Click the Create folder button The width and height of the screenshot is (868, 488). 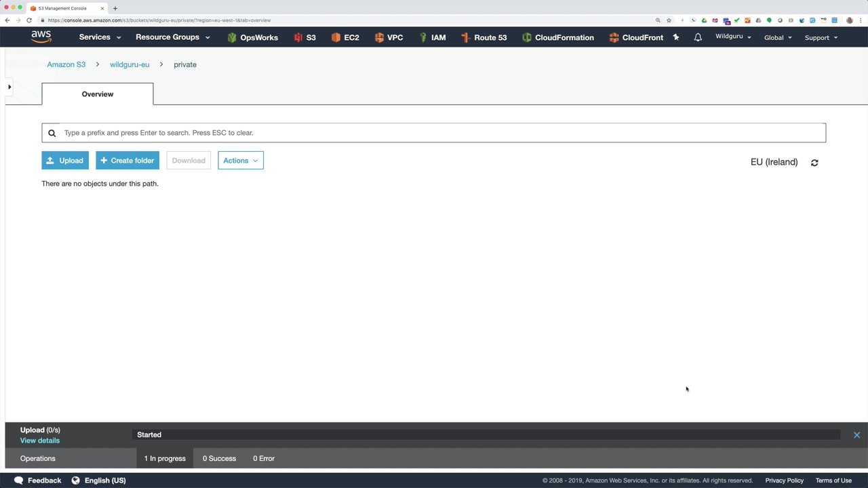pyautogui.click(x=127, y=161)
